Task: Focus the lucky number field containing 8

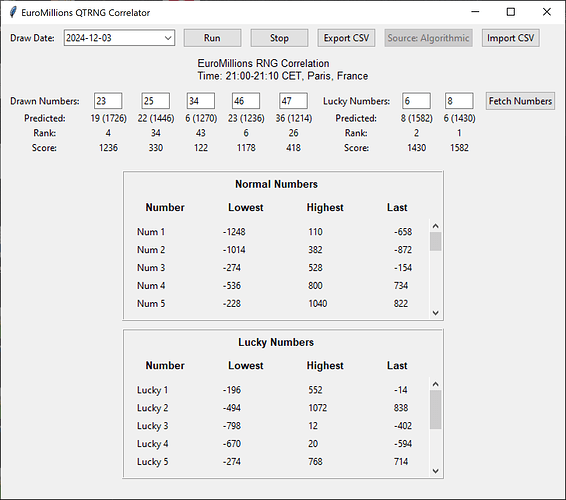Action: tap(459, 101)
